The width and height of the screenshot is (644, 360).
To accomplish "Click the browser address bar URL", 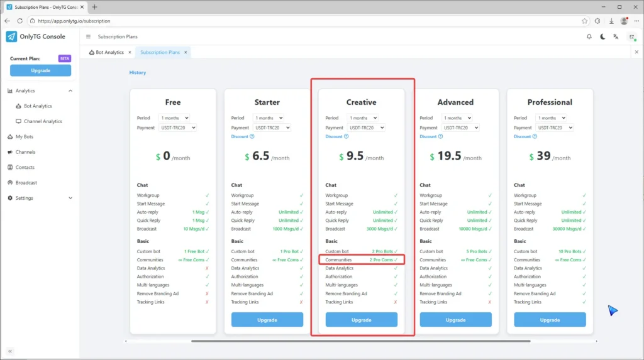I will [74, 21].
